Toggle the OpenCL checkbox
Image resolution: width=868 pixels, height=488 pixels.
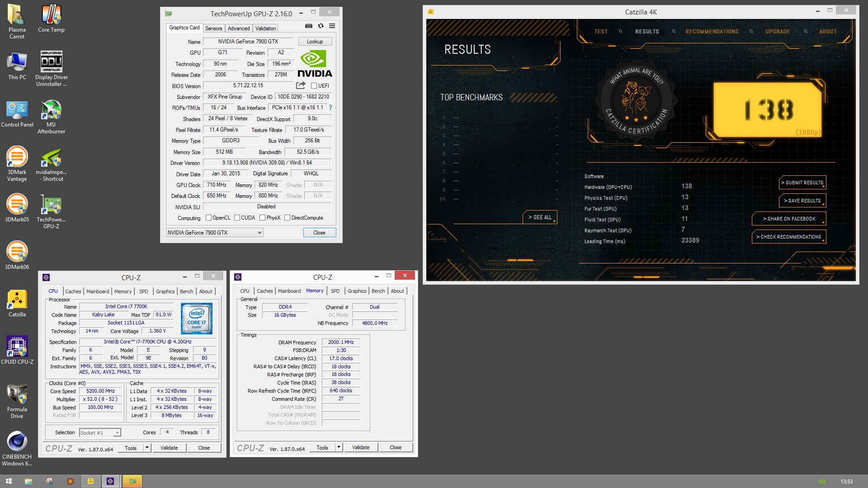[208, 218]
